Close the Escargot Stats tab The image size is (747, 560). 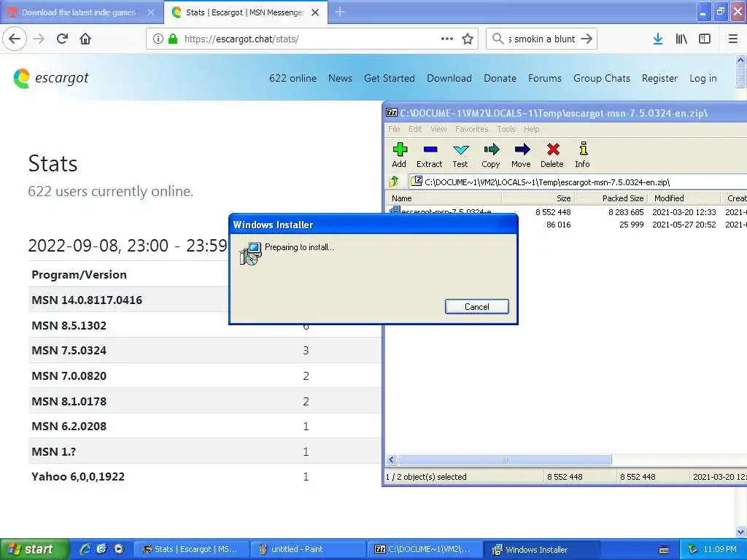[x=315, y=12]
